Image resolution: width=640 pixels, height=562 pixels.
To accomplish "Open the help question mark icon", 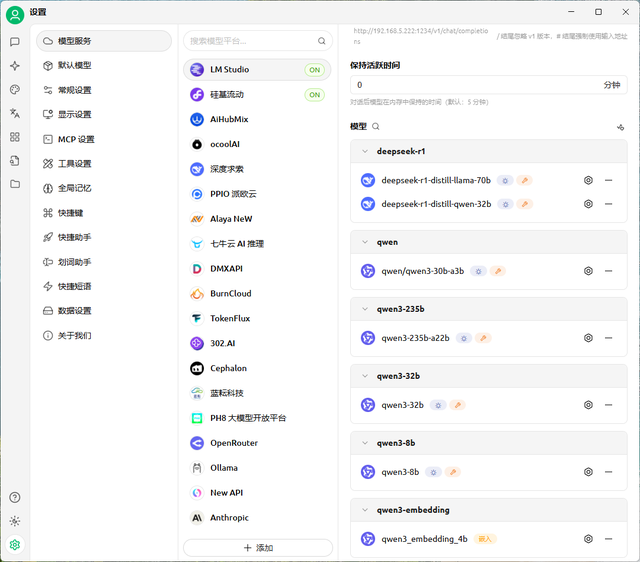I will point(15,497).
